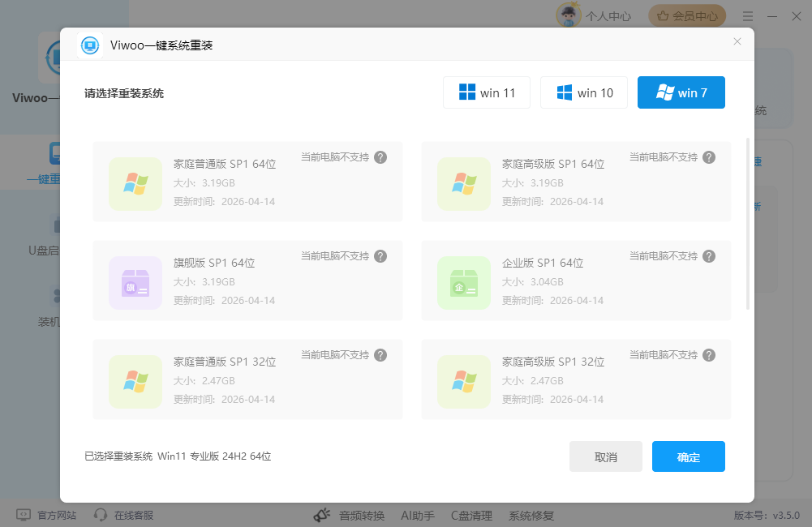The width and height of the screenshot is (812, 527).
Task: Click the system list vertical scrollbar
Action: click(x=748, y=224)
